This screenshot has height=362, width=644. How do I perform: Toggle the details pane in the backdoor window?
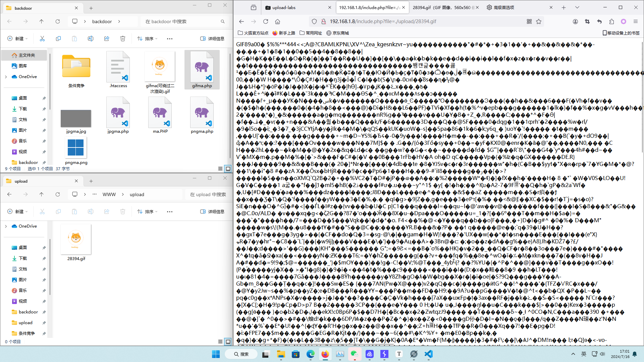click(212, 39)
